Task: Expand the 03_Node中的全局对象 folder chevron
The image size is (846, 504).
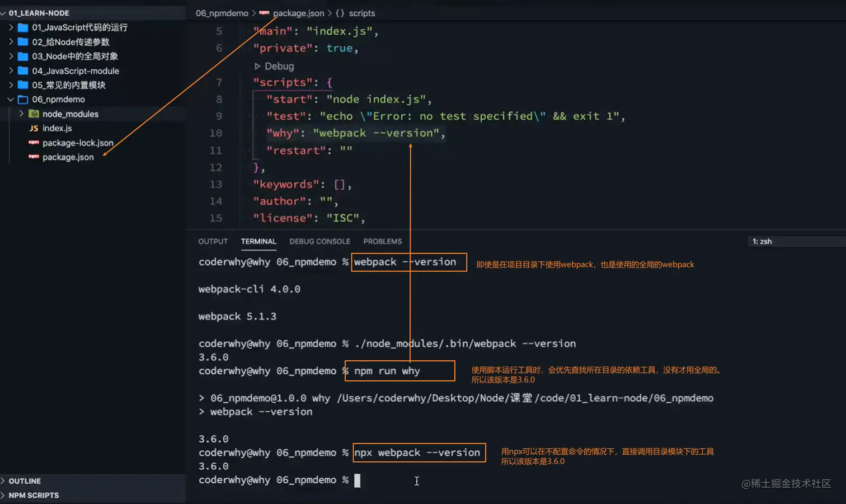Action: (11, 56)
